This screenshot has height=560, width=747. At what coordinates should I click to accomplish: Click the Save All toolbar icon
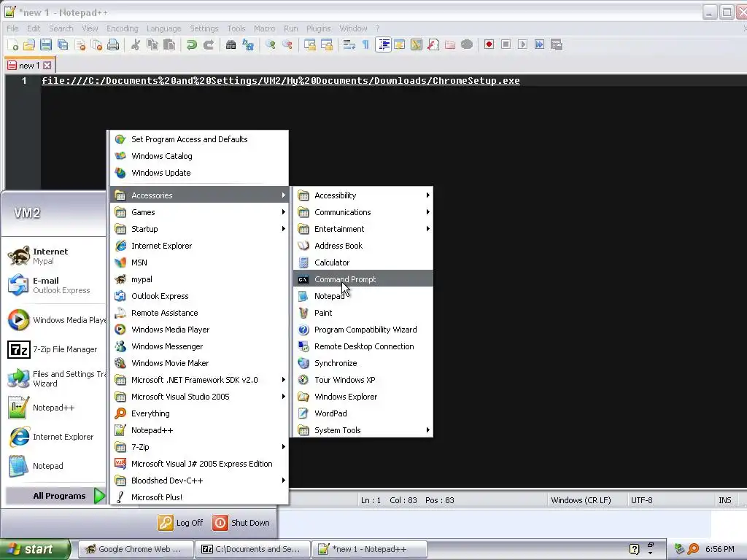point(63,44)
